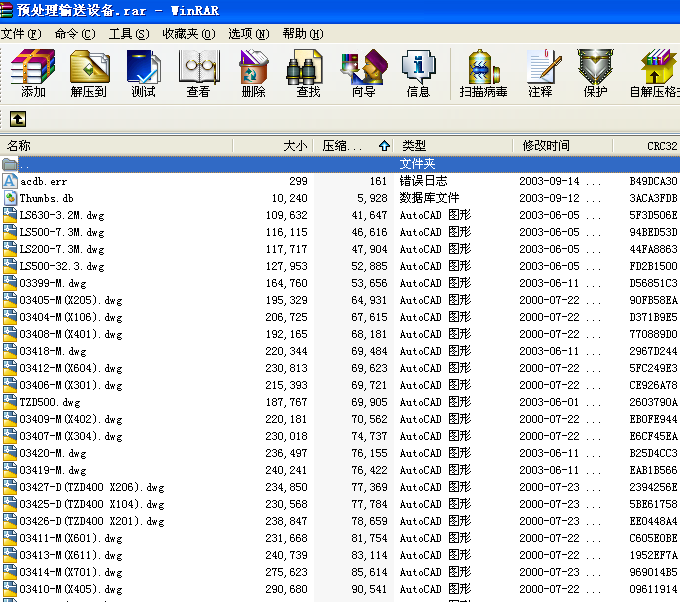Click the 03399-M.dwg drawing icon
The width and height of the screenshot is (680, 602).
(10, 283)
